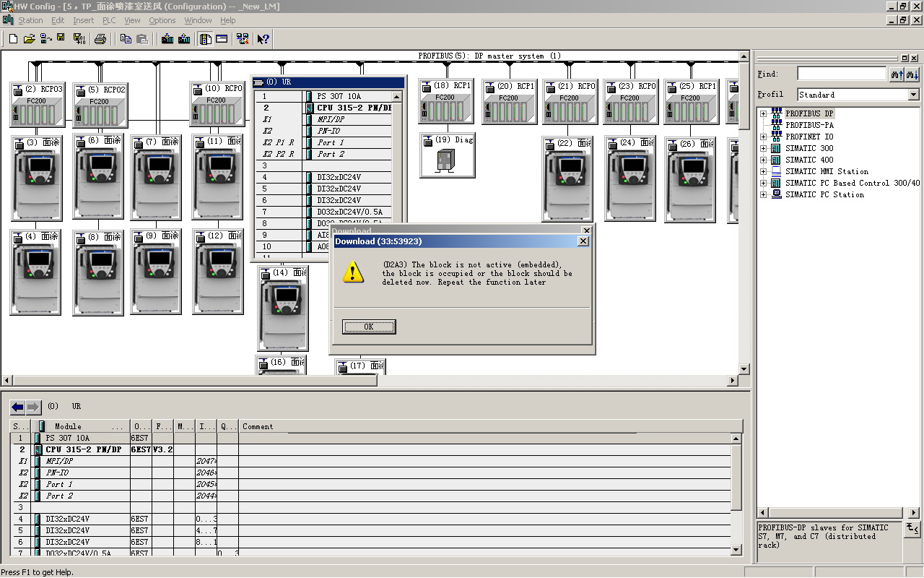The width and height of the screenshot is (924, 578).
Task: Select the (5) RCP02 FC200 station
Action: coord(100,105)
